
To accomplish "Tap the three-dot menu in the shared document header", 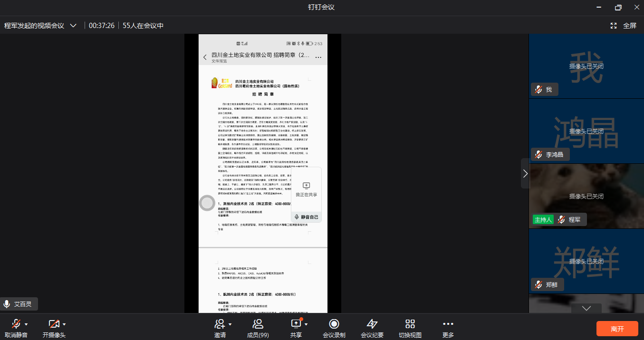I will pos(318,57).
